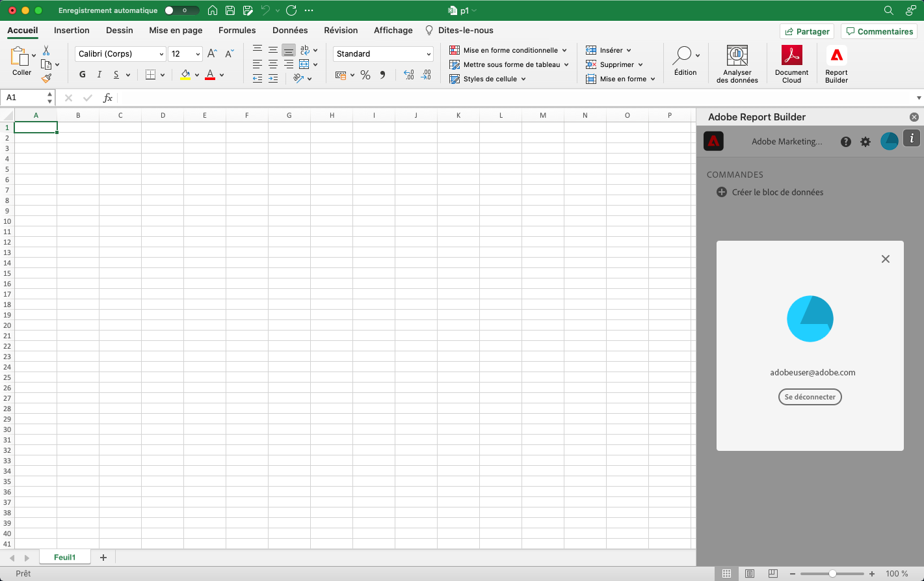Switch to page break preview in the status bar
The height and width of the screenshot is (581, 924).
point(772,574)
